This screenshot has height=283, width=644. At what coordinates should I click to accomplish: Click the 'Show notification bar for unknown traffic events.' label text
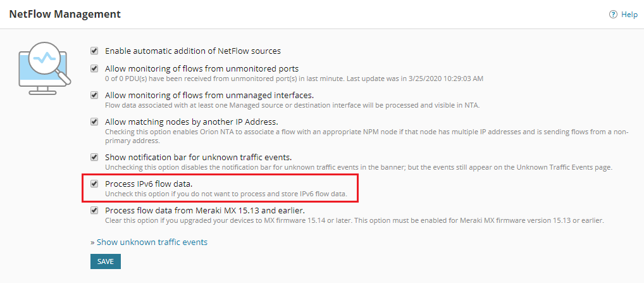tap(198, 157)
